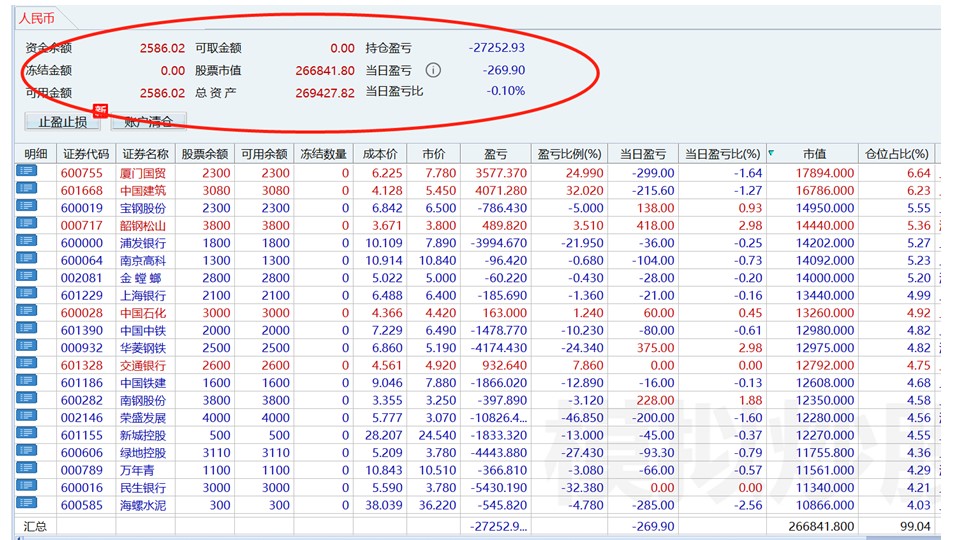This screenshot has width=960, height=540.
Task: Click the 明细 column header
Action: tap(36, 154)
